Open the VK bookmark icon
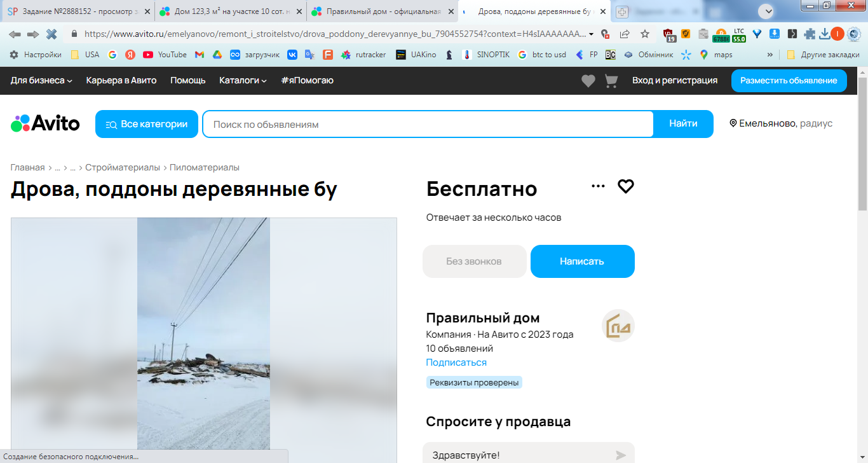This screenshot has height=463, width=868. point(292,55)
